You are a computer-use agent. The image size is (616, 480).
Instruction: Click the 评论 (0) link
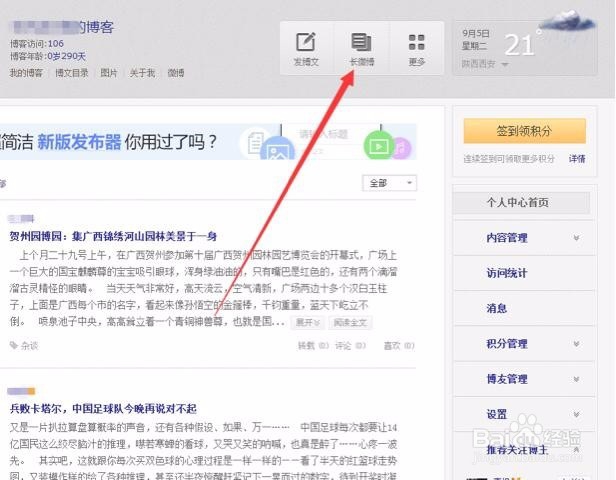(350, 346)
